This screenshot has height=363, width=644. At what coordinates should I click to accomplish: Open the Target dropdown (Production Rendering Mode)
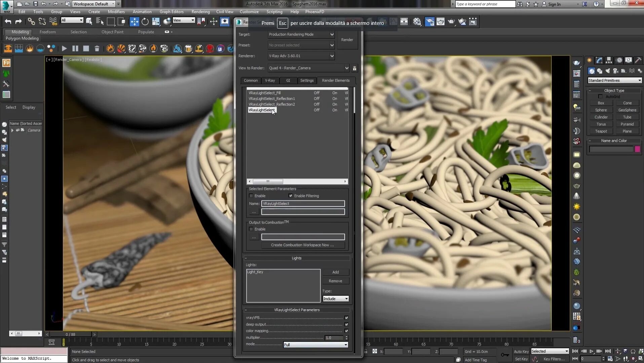coord(301,34)
